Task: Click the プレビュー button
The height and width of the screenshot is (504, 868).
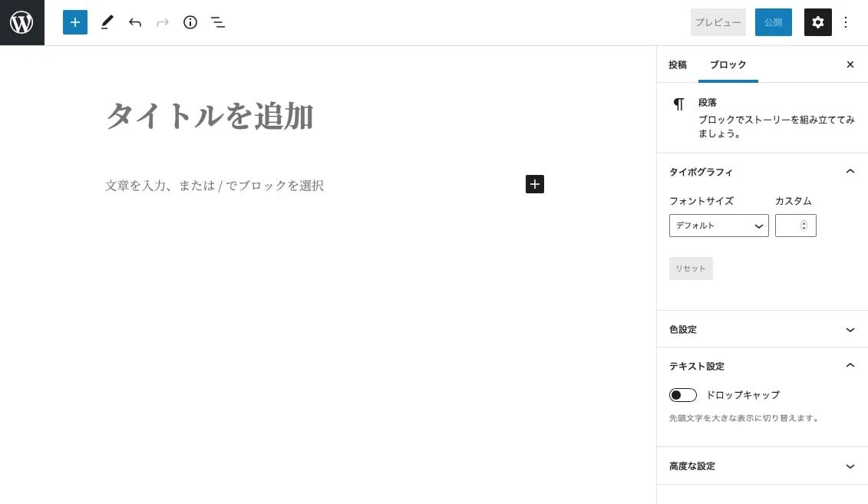Action: point(718,23)
